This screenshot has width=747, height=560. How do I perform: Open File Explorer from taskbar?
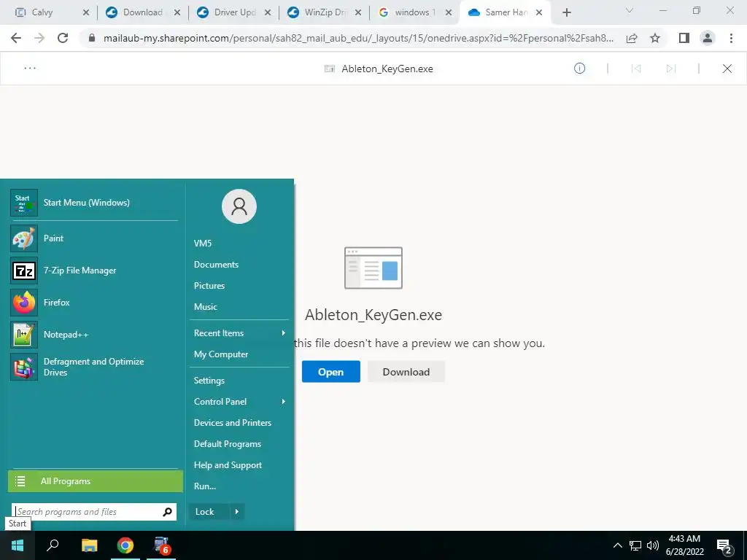[89, 545]
